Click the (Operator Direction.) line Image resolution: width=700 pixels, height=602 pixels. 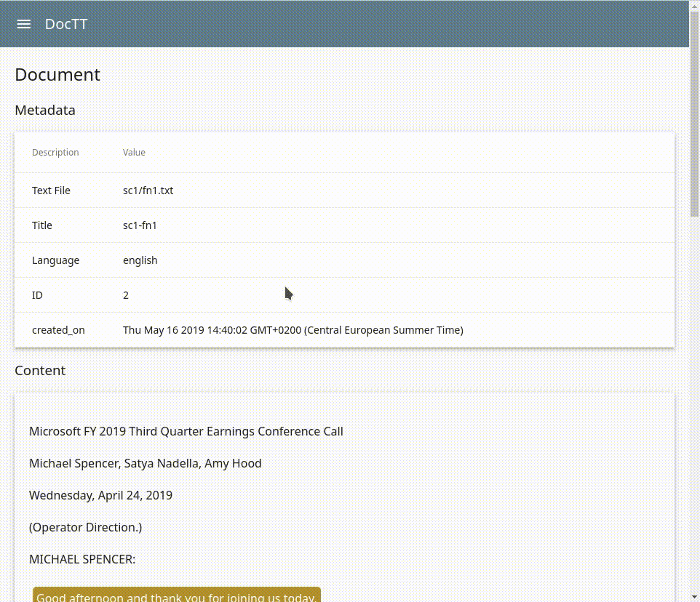85,528
